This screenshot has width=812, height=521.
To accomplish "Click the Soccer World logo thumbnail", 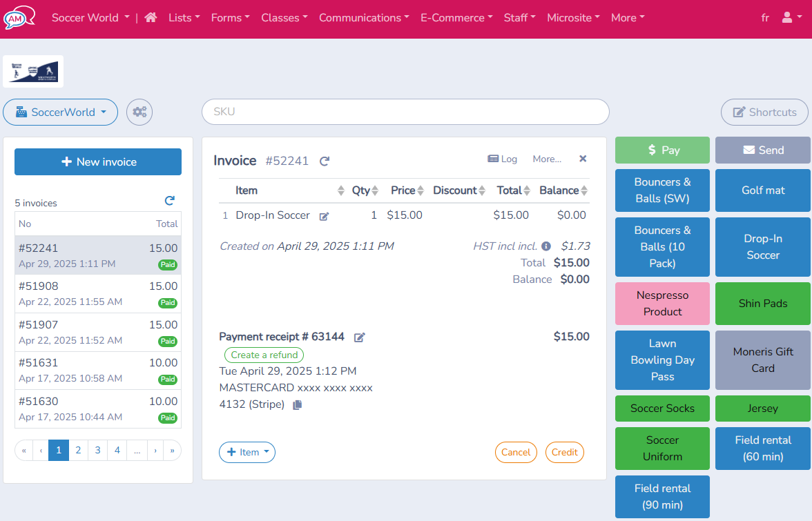I will coord(33,71).
